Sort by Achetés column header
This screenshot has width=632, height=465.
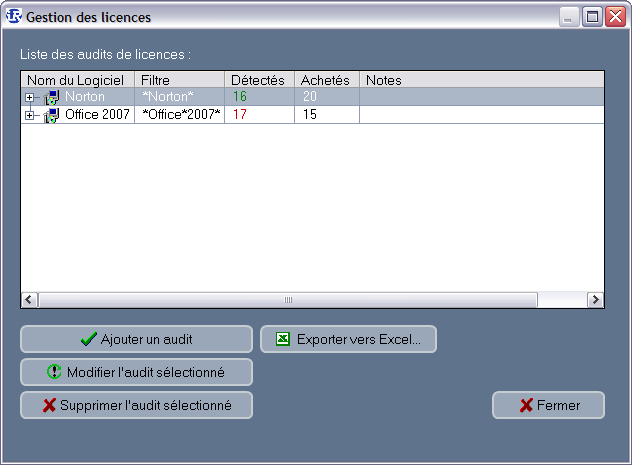327,80
